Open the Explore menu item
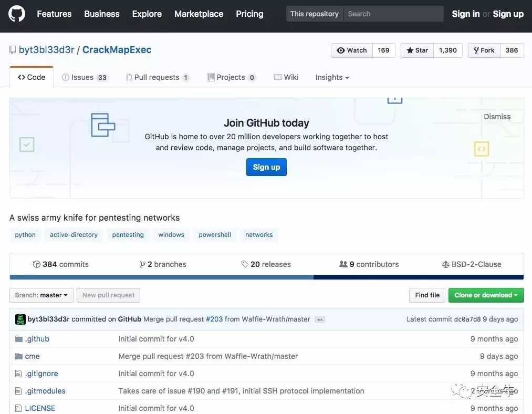The height and width of the screenshot is (414, 532). [147, 14]
